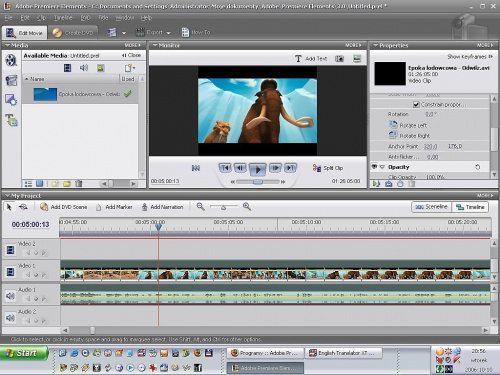500x375 pixels.
Task: Open the Timeline menu
Action: tap(63, 18)
